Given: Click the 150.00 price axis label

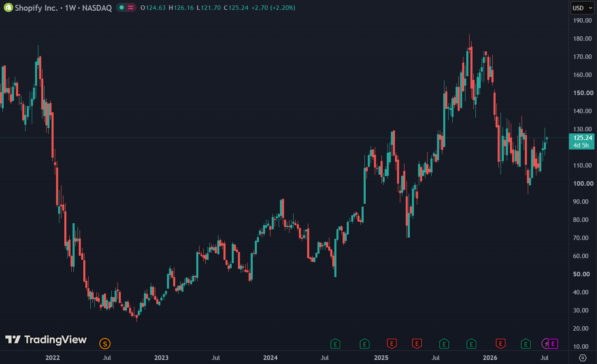Looking at the screenshot, I should (583, 93).
